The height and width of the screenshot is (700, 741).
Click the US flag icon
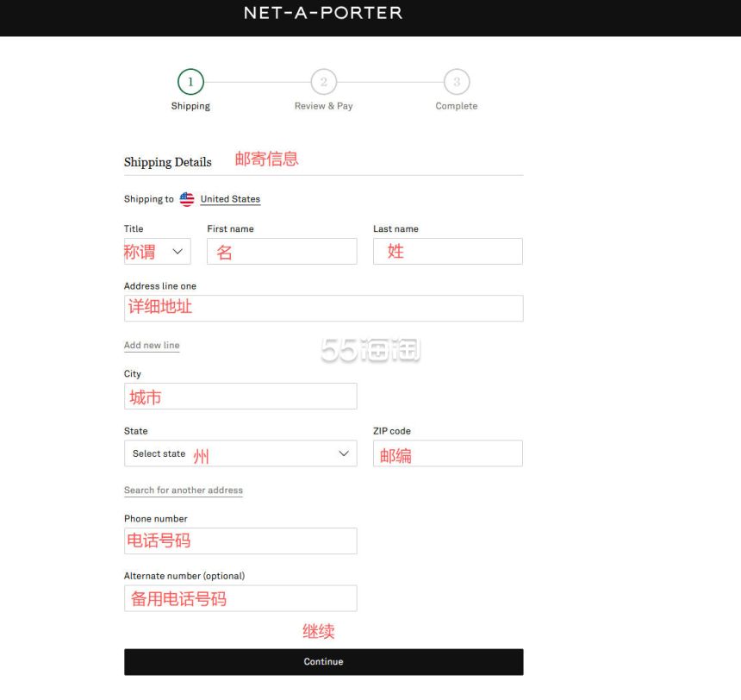pyautogui.click(x=187, y=199)
